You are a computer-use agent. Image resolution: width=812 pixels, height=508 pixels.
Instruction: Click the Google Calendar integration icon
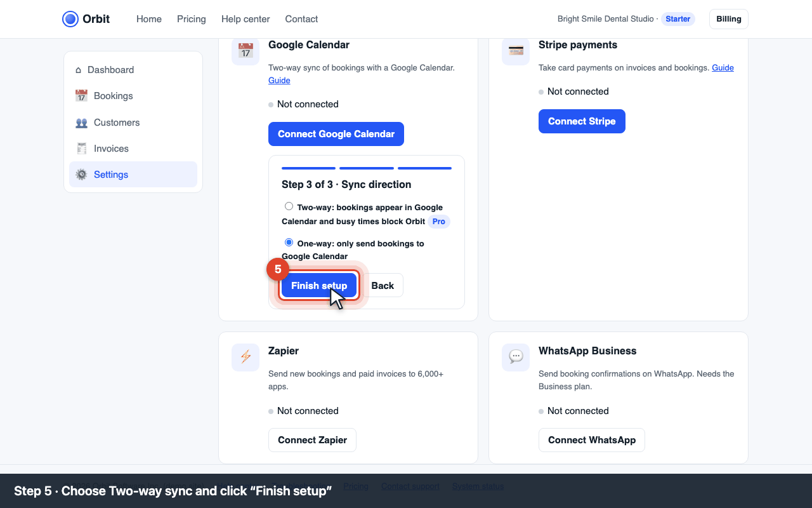coord(246,51)
